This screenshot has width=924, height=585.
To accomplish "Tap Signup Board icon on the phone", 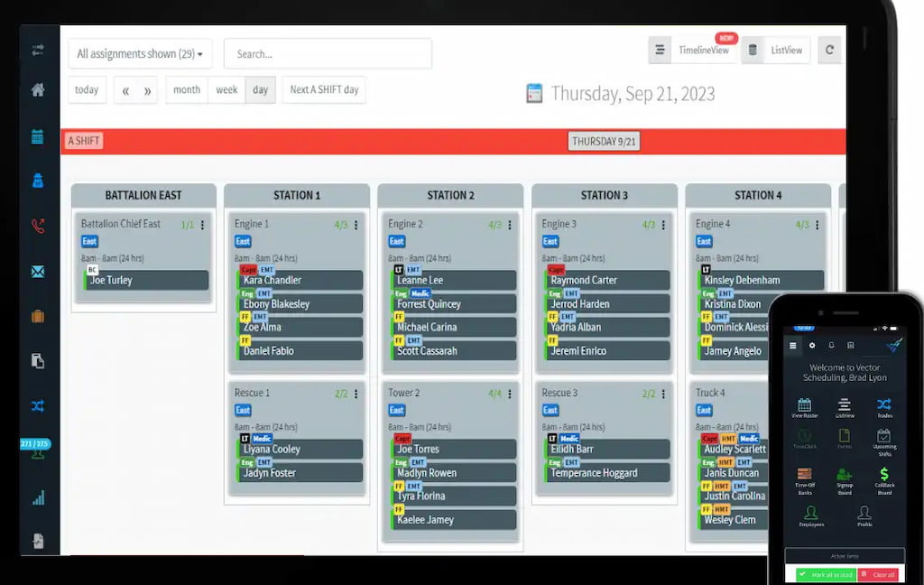I will (x=845, y=480).
